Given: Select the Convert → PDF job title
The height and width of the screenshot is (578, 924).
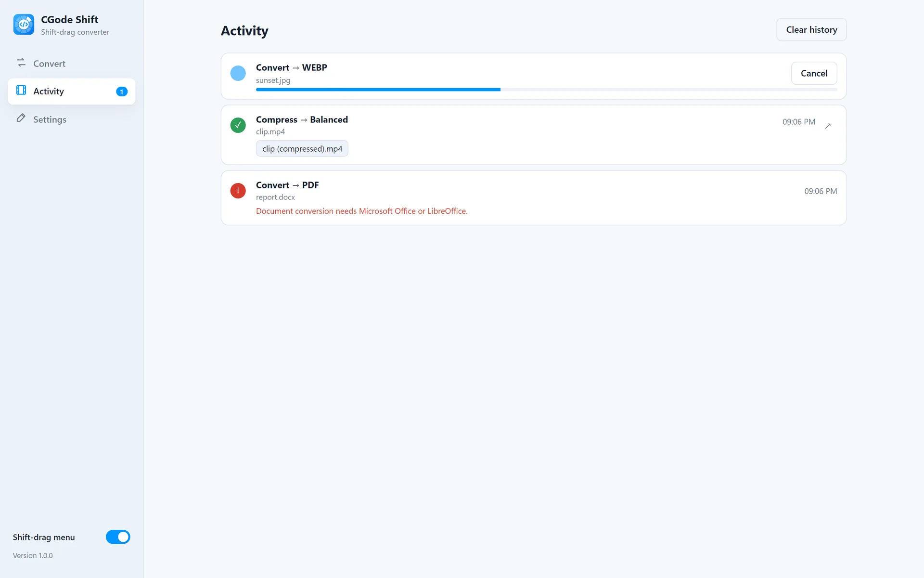Looking at the screenshot, I should click(287, 185).
